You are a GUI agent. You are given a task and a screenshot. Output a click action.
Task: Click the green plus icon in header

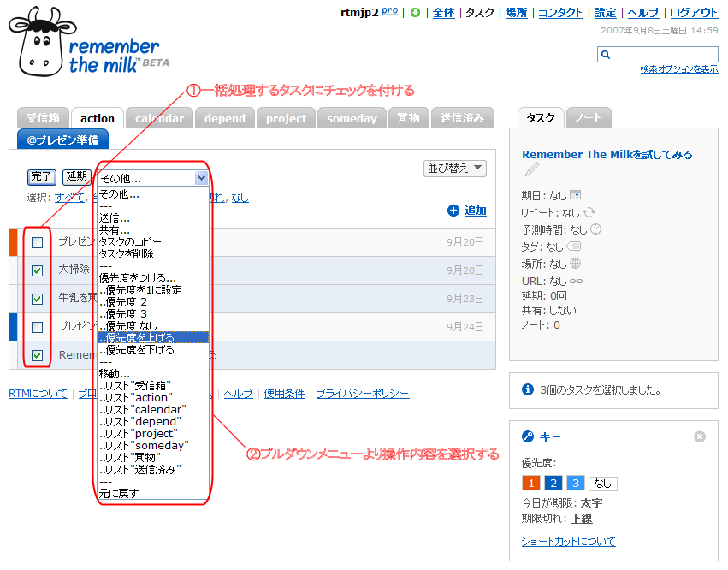[x=415, y=13]
